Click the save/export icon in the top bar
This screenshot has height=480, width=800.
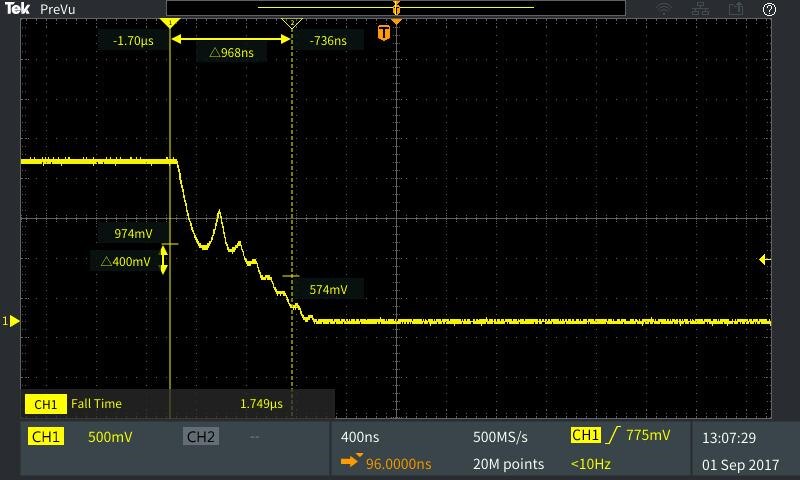click(736, 9)
